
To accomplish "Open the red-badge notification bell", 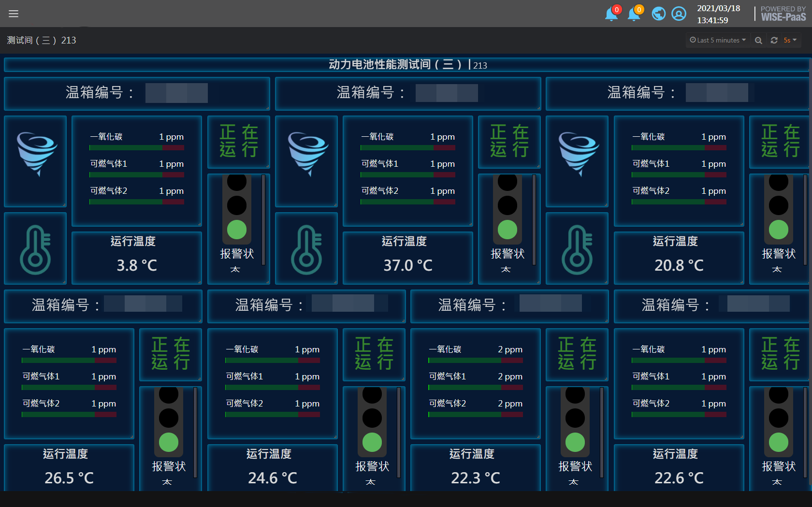I will point(612,13).
